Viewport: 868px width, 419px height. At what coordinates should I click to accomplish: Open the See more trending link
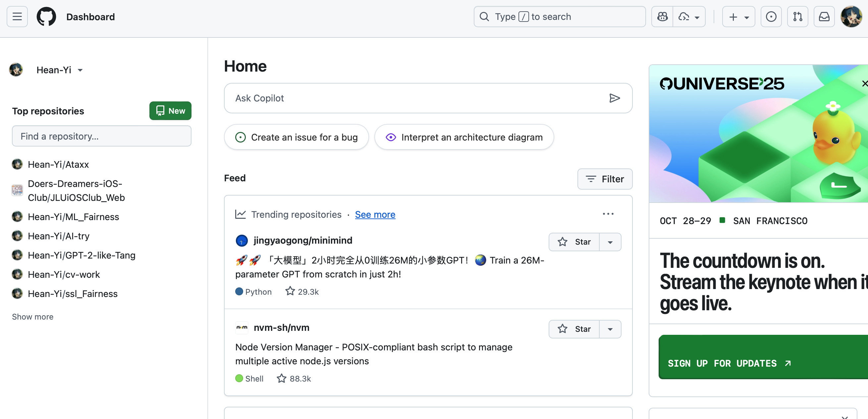point(375,214)
